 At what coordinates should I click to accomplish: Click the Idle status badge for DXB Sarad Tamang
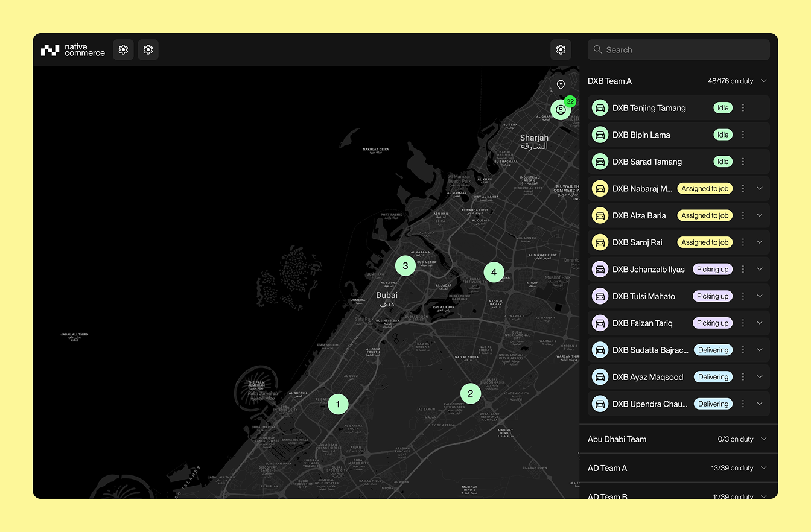click(x=723, y=162)
